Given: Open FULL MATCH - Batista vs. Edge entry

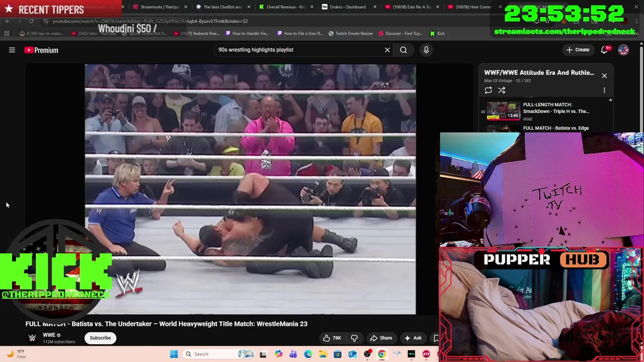Looking at the screenshot, I should pos(556,128).
